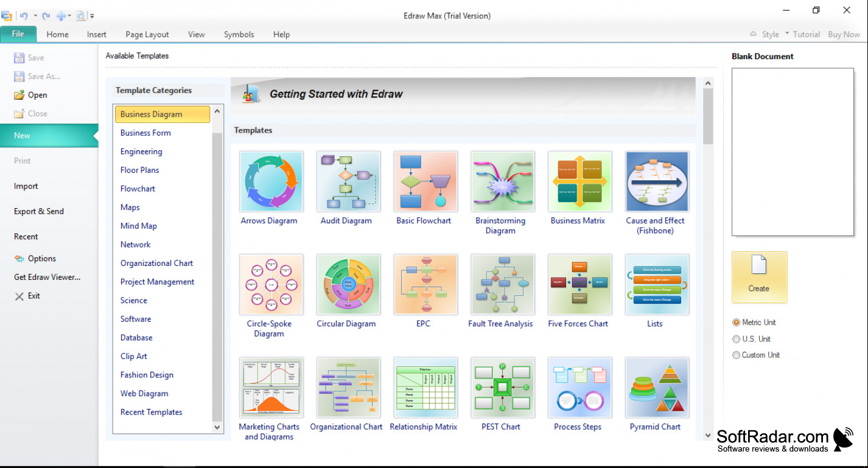Image resolution: width=868 pixels, height=468 pixels.
Task: Select the U.S. Unit radio button
Action: pos(737,339)
